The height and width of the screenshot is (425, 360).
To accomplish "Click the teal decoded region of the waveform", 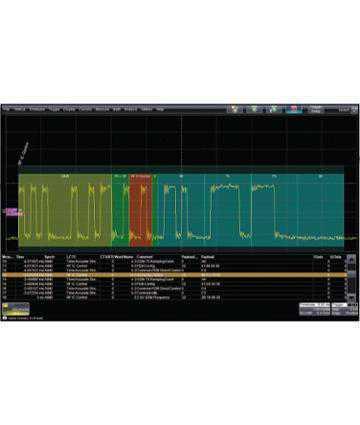I will coord(250,210).
